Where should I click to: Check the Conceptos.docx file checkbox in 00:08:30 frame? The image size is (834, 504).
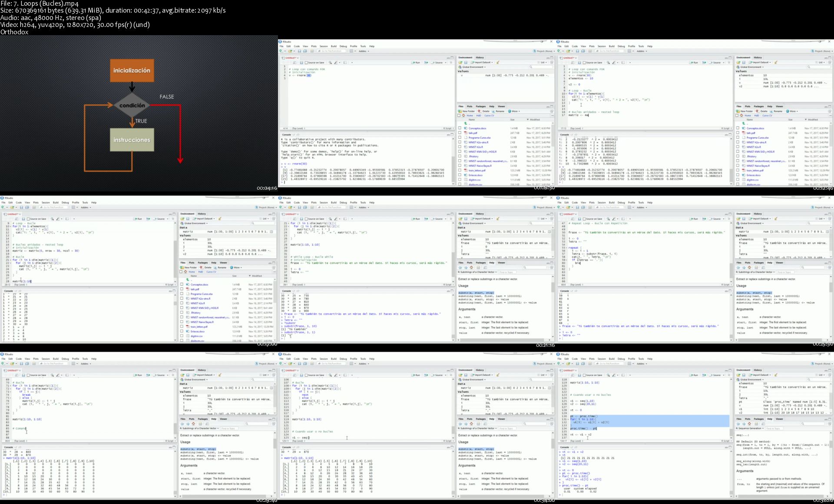[460, 128]
